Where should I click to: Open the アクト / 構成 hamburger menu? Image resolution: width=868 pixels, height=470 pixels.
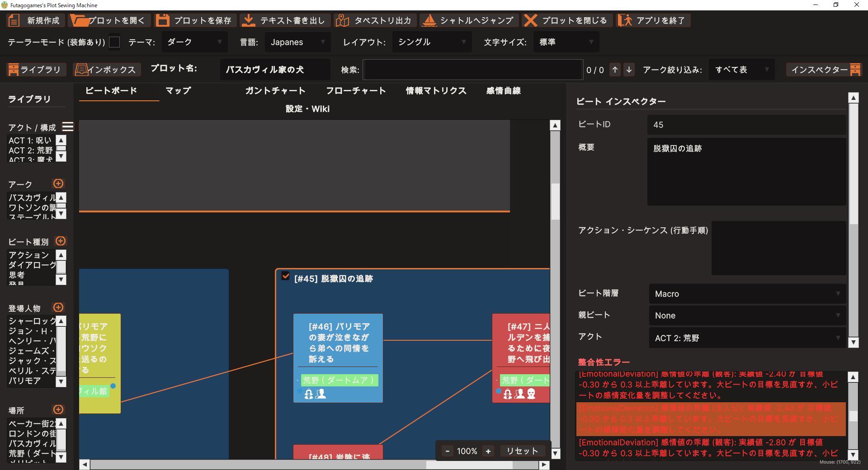[x=68, y=127]
